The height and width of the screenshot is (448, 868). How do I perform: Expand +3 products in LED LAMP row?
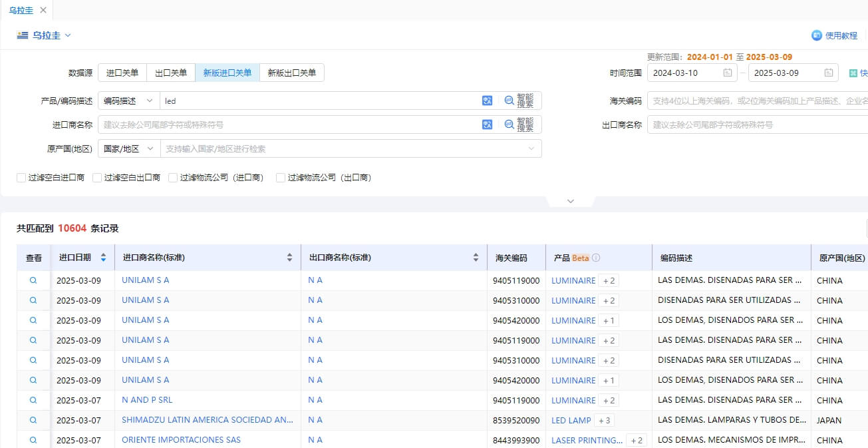604,420
